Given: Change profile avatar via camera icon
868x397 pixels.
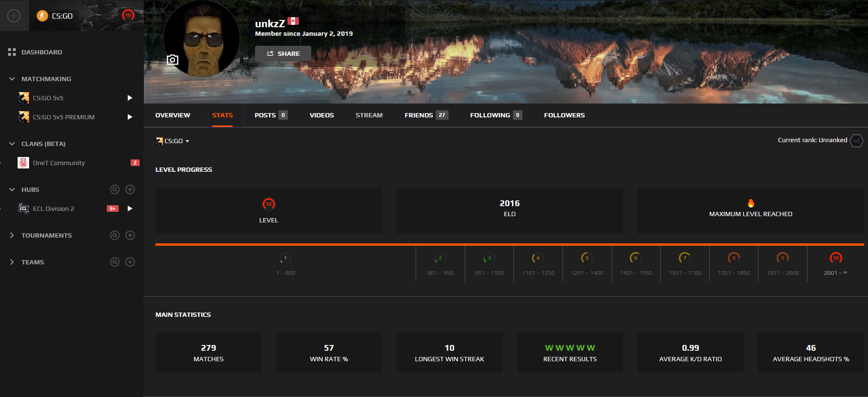Looking at the screenshot, I should 173,60.
